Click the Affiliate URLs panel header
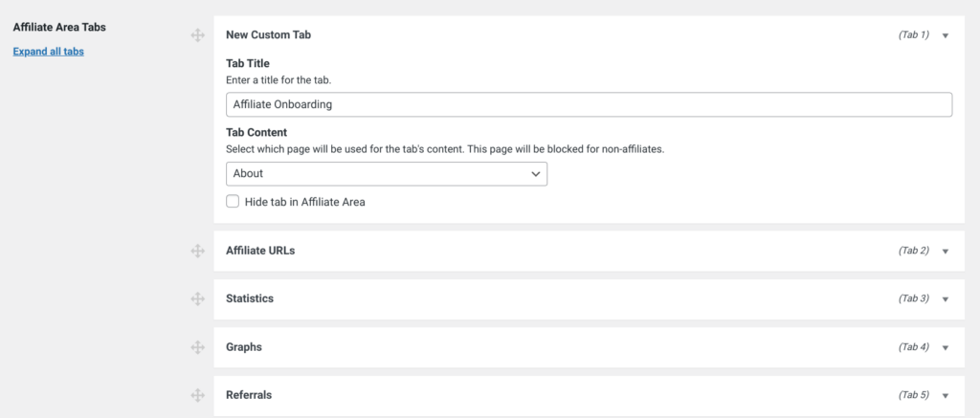 point(589,252)
